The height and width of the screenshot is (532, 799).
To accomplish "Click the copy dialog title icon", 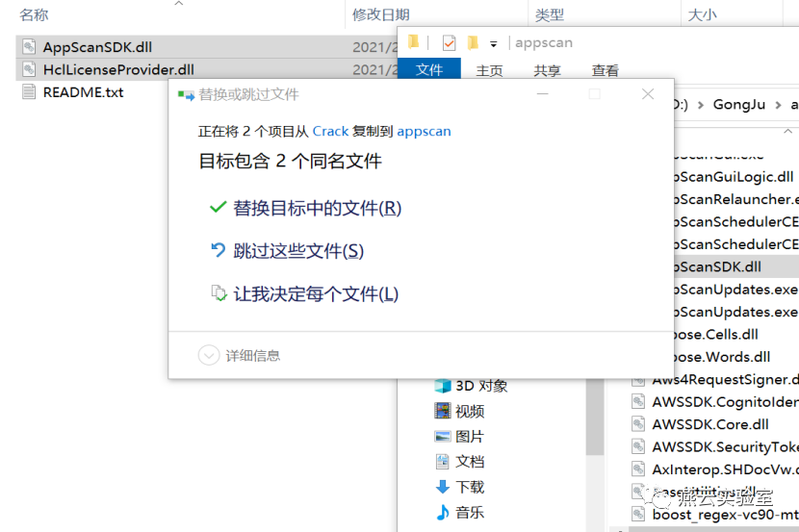I will (186, 94).
